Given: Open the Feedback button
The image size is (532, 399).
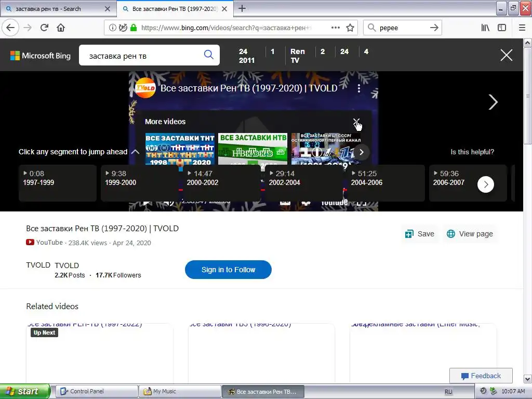Looking at the screenshot, I should [x=481, y=376].
